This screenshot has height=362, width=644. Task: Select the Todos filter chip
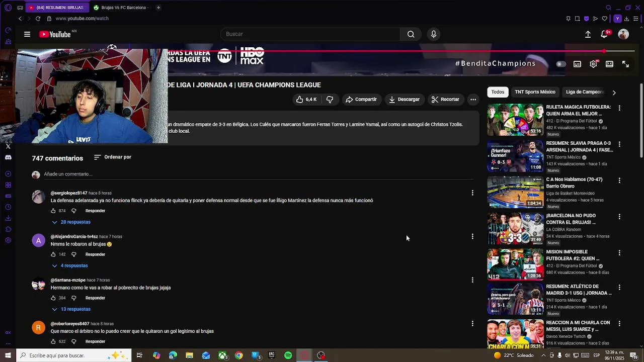click(x=498, y=92)
